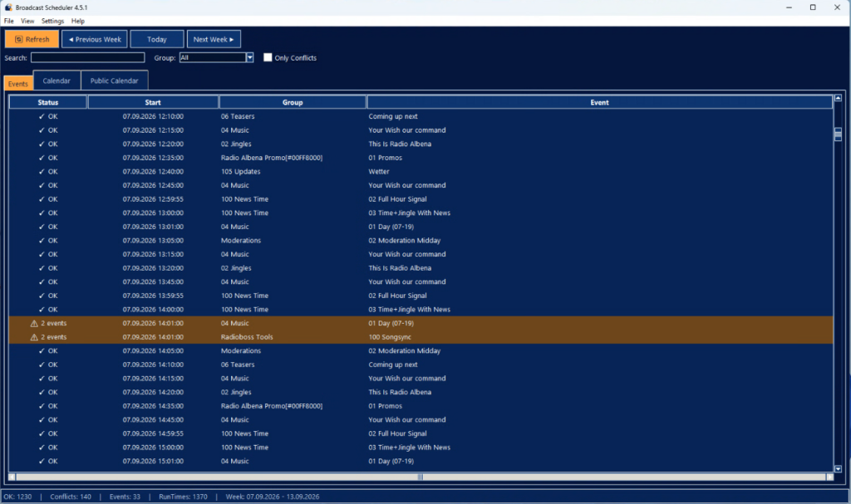Viewport: 851px width, 504px height.
Task: Click the OK checkmark for 12:10:00 Coming up next
Action: (x=42, y=116)
